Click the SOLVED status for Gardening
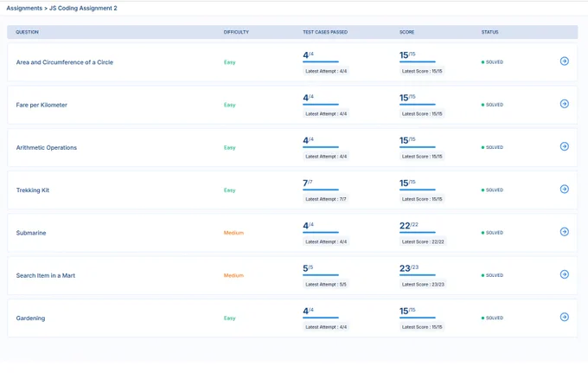The height and width of the screenshot is (373, 588). 492,318
